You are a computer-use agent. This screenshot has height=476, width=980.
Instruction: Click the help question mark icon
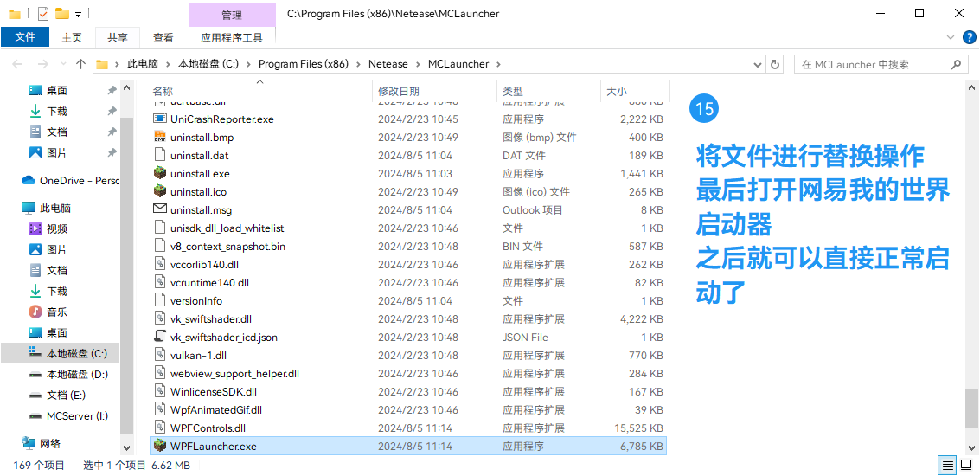[968, 37]
